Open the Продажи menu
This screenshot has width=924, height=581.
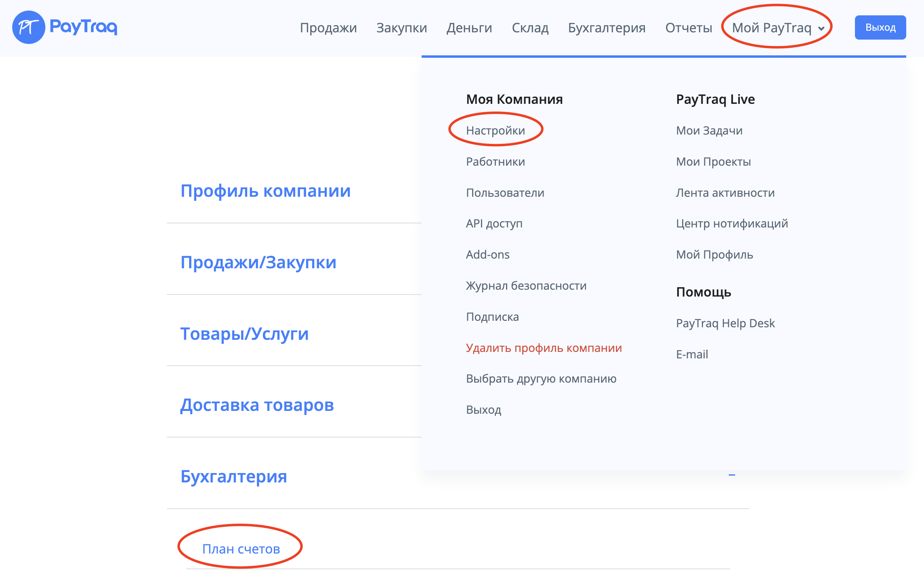point(328,27)
